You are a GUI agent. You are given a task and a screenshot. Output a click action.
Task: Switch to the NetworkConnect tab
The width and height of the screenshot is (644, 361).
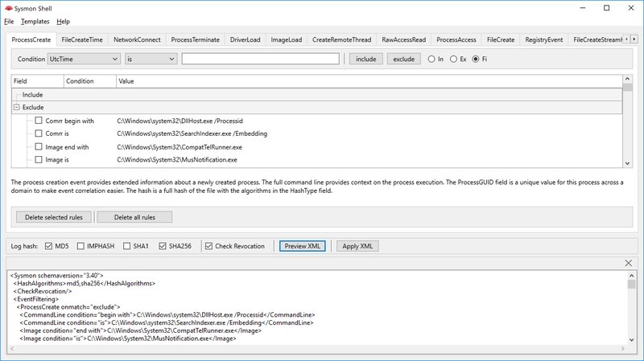137,39
